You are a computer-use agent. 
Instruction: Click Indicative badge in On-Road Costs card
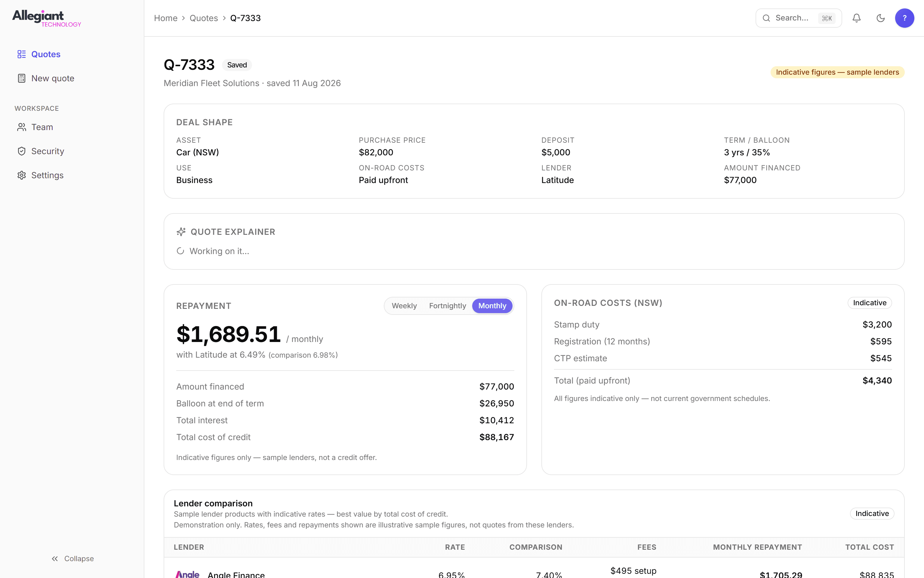point(870,303)
